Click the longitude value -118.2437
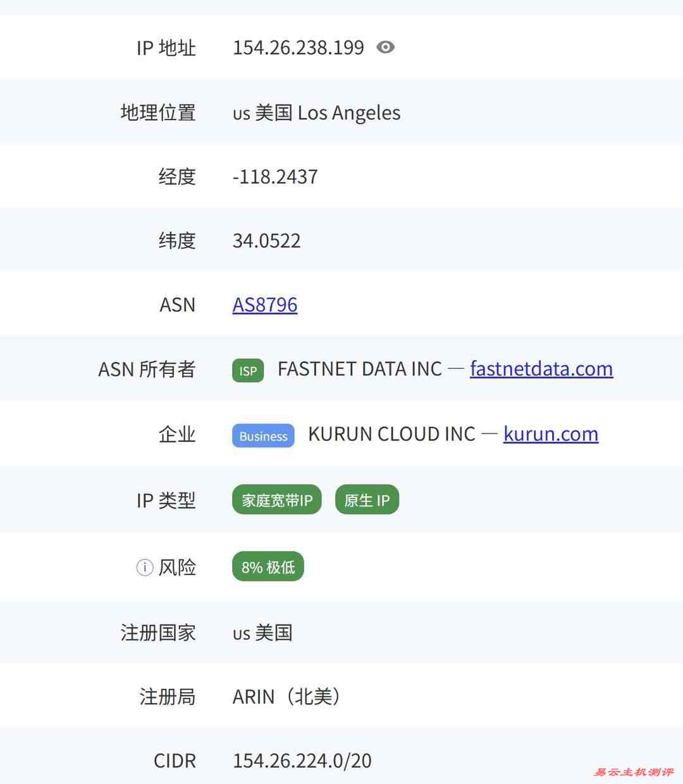 pos(274,177)
